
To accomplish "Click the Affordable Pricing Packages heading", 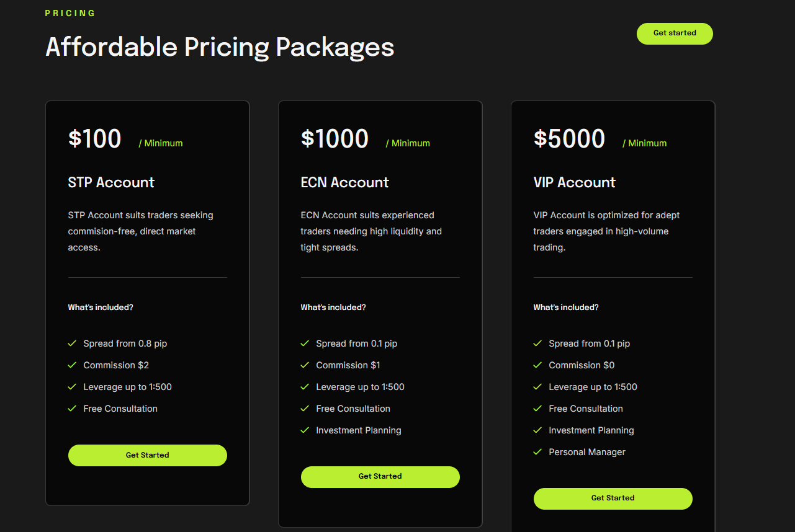I will 220,47.
